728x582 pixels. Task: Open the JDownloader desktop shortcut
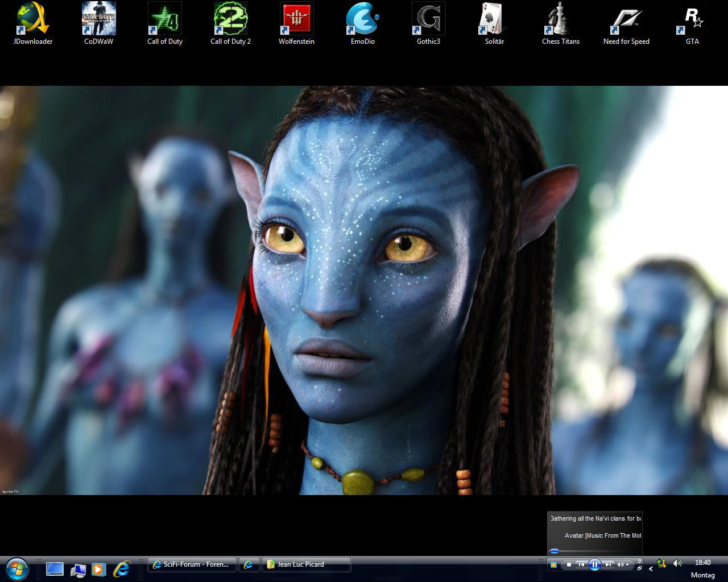point(32,19)
